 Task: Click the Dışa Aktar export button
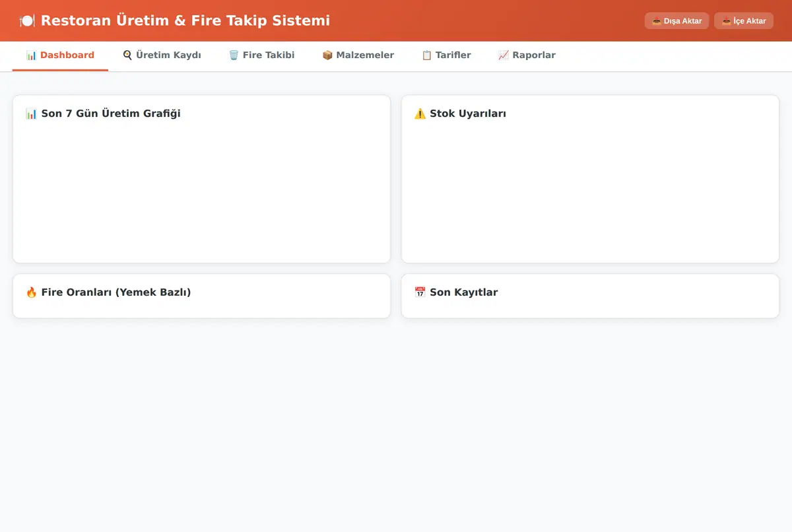(676, 20)
